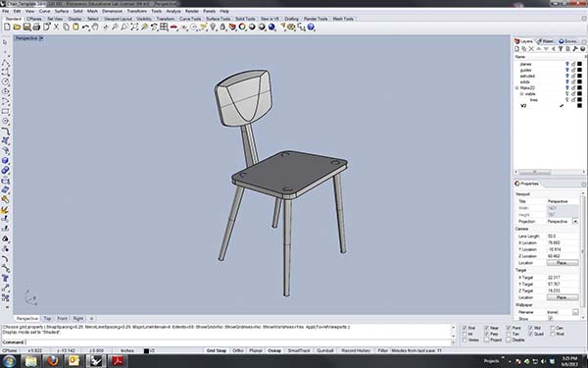Click the Print icon
The image size is (588, 368).
point(36,27)
